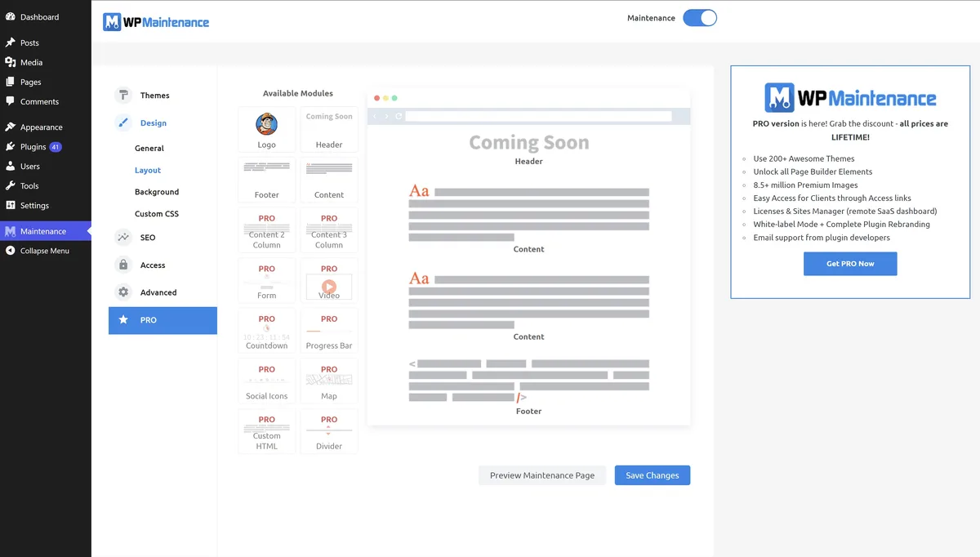Click the Pages icon in the sidebar
This screenshot has height=557, width=980.
[x=10, y=82]
